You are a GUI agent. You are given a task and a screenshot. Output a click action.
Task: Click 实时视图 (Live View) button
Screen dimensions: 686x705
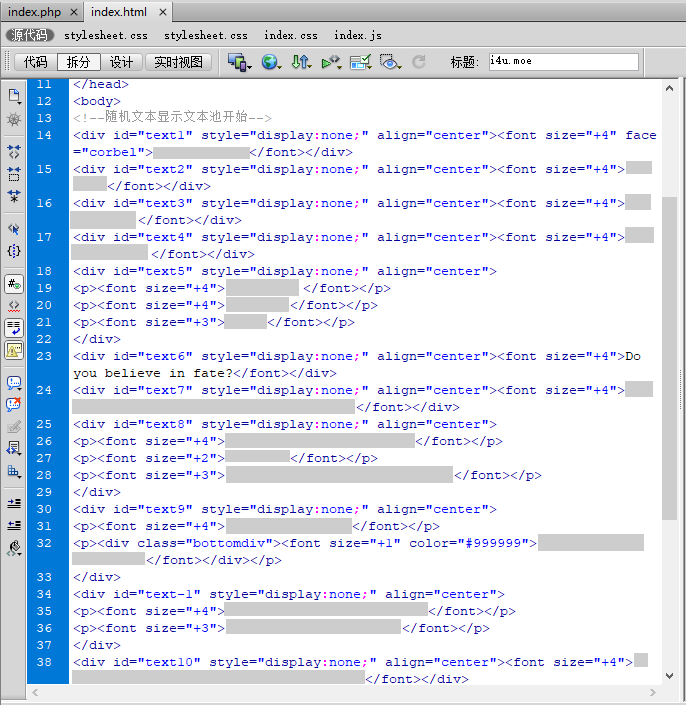click(x=178, y=62)
